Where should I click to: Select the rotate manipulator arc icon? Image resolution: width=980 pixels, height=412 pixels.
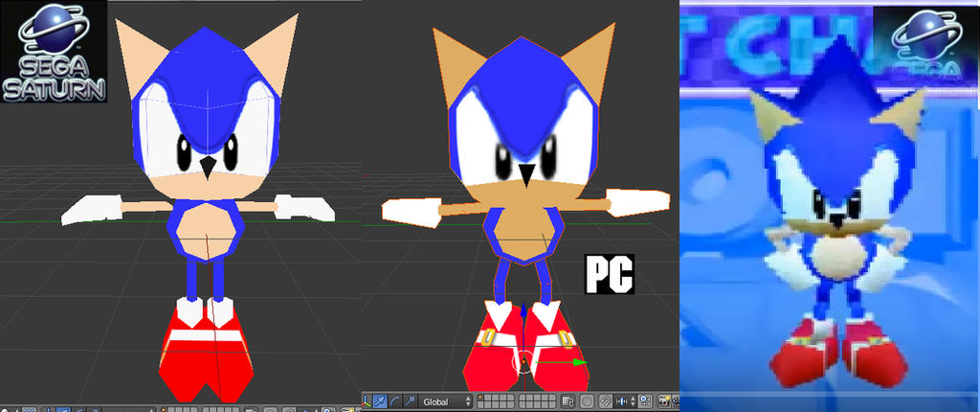pos(395,401)
